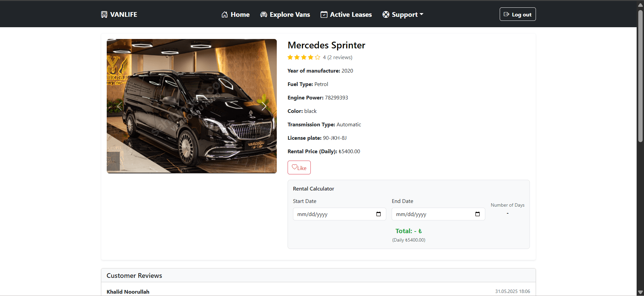Viewport: 644px width, 296px height.
Task: Focus the Start Date input field
Action: click(x=339, y=214)
